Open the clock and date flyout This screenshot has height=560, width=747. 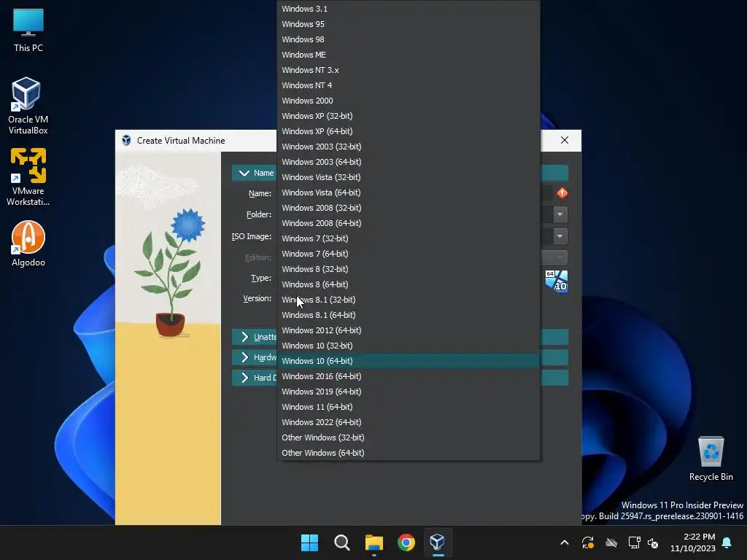click(x=693, y=542)
